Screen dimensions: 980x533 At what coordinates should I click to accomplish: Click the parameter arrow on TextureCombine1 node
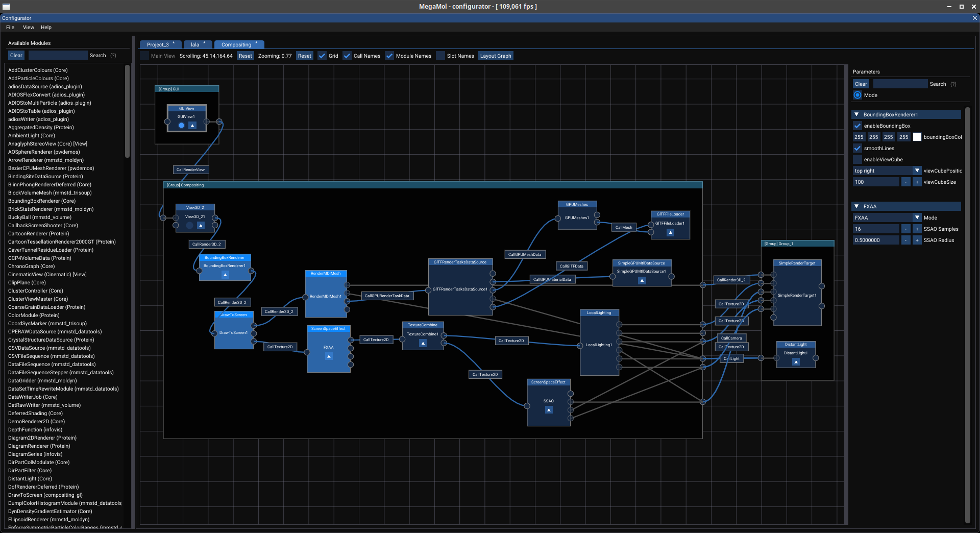423,343
